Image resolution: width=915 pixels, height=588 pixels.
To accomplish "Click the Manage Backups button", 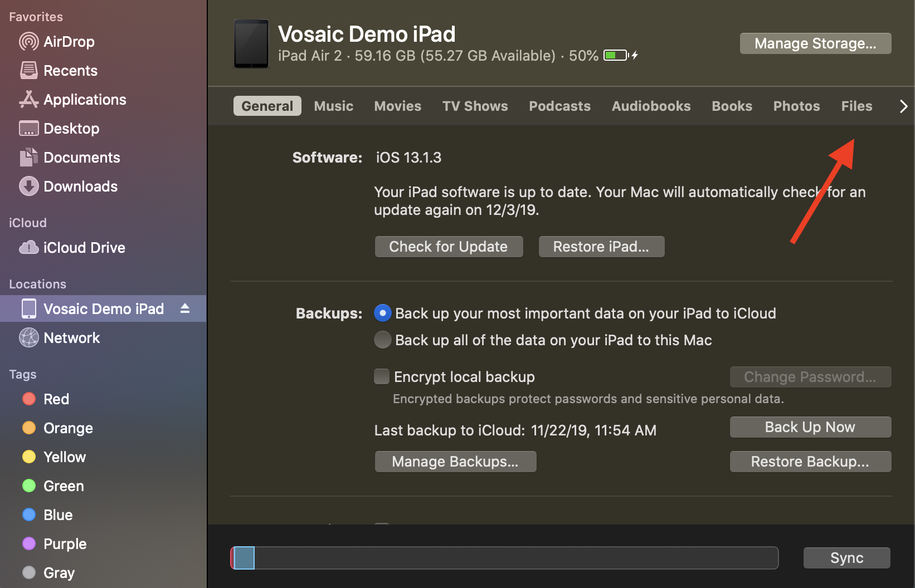I will pyautogui.click(x=456, y=462).
